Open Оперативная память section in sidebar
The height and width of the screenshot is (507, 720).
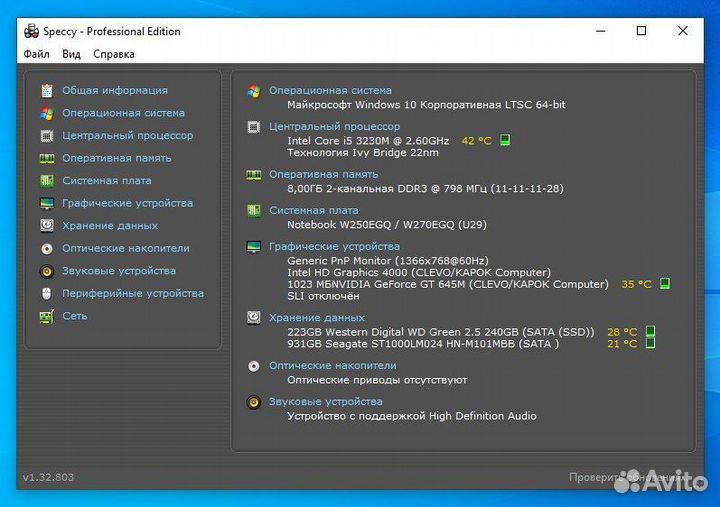(117, 158)
